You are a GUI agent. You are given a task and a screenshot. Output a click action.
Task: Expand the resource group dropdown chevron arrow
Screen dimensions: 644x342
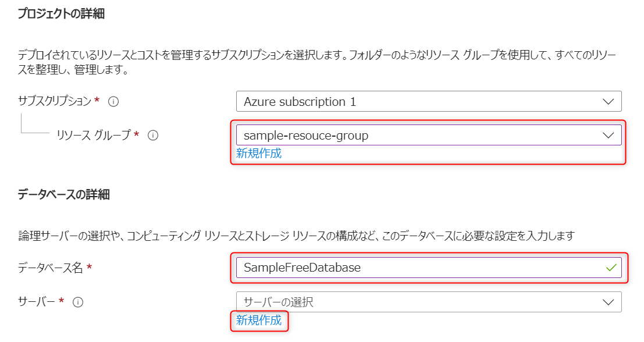pos(609,136)
